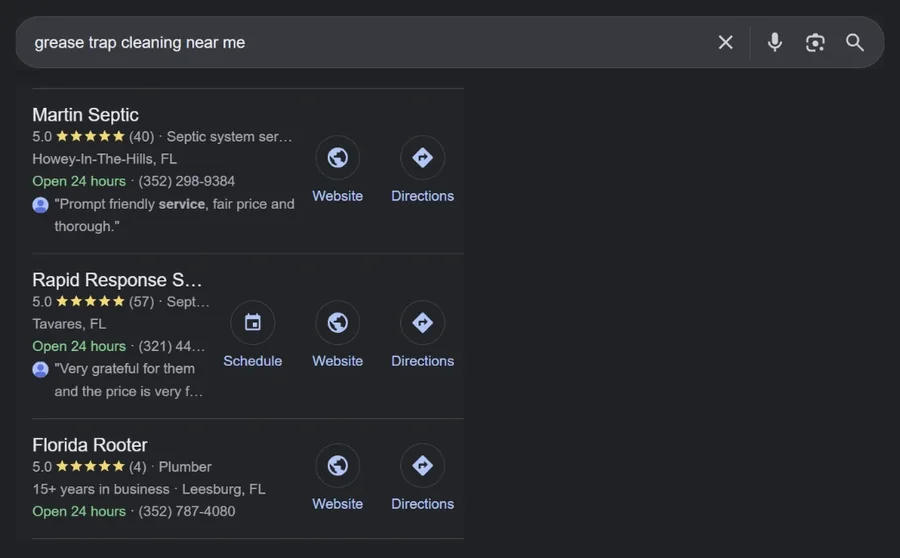The image size is (900, 558).
Task: Click the 'Prompt friendly service' review snippet
Action: pyautogui.click(x=174, y=215)
